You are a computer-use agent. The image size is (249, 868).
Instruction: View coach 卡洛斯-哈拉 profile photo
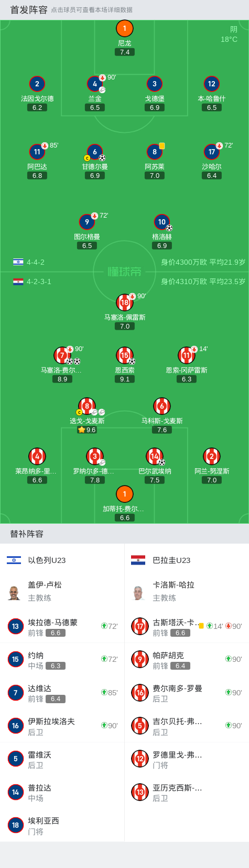click(x=138, y=592)
